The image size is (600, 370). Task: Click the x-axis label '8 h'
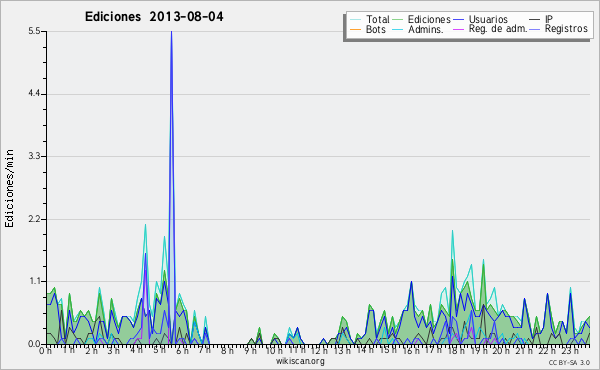(x=227, y=351)
